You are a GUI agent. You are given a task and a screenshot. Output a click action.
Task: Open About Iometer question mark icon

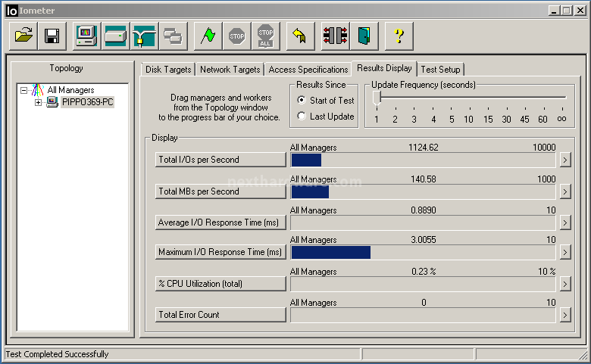399,36
